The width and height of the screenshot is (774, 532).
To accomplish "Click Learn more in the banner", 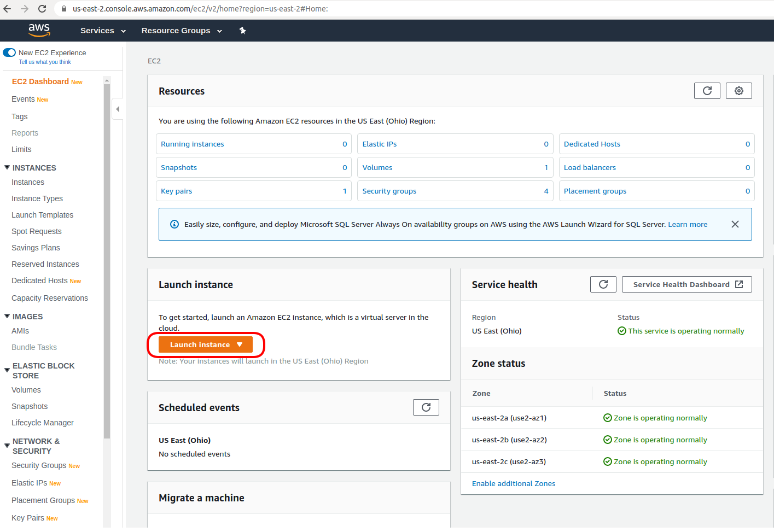I will 688,224.
